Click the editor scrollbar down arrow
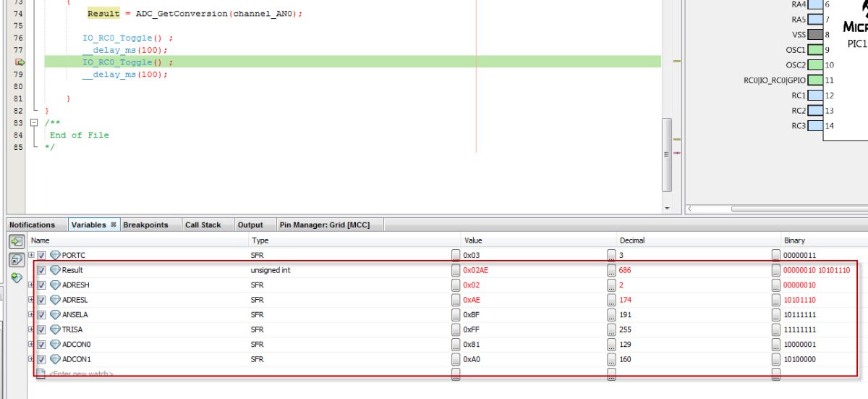Image resolution: width=868 pixels, height=399 pixels. (667, 209)
